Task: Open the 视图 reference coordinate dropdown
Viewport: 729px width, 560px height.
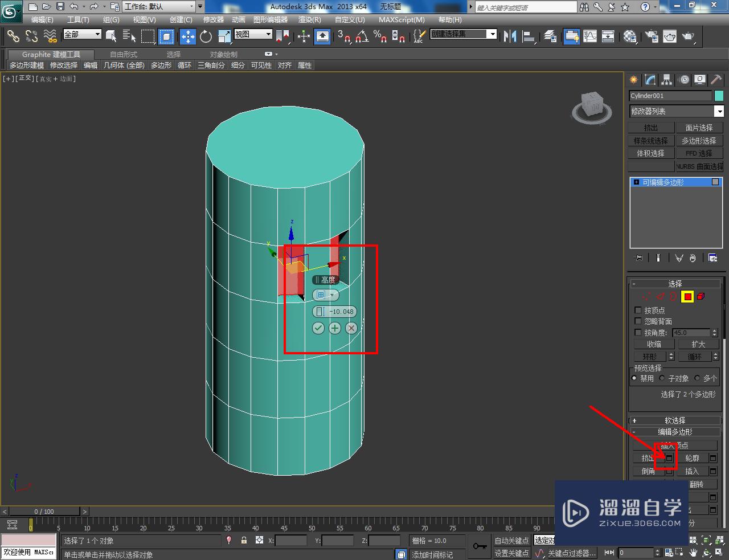Action: (253, 34)
